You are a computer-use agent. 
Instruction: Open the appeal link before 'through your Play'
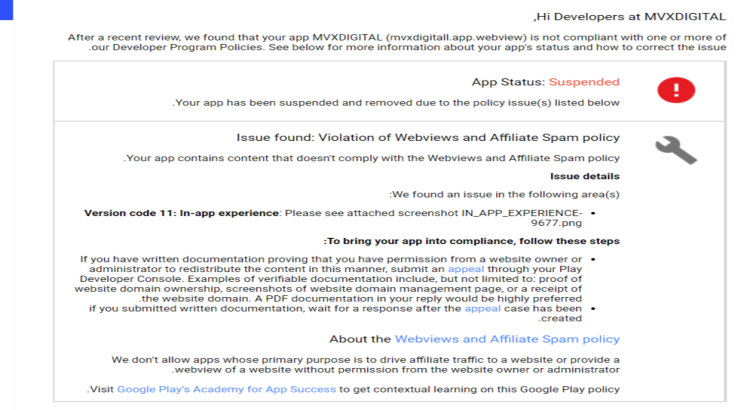[464, 270]
